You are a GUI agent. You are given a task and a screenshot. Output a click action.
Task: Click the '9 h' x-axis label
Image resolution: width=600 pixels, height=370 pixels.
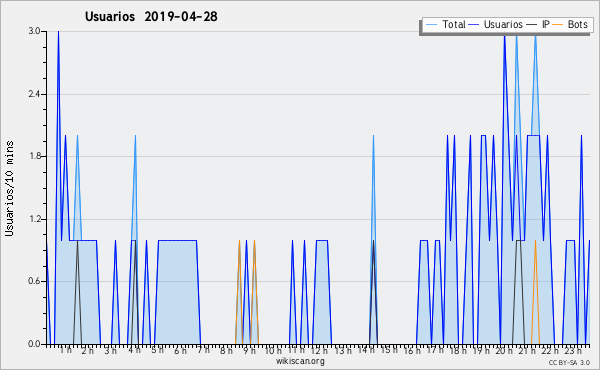249,351
